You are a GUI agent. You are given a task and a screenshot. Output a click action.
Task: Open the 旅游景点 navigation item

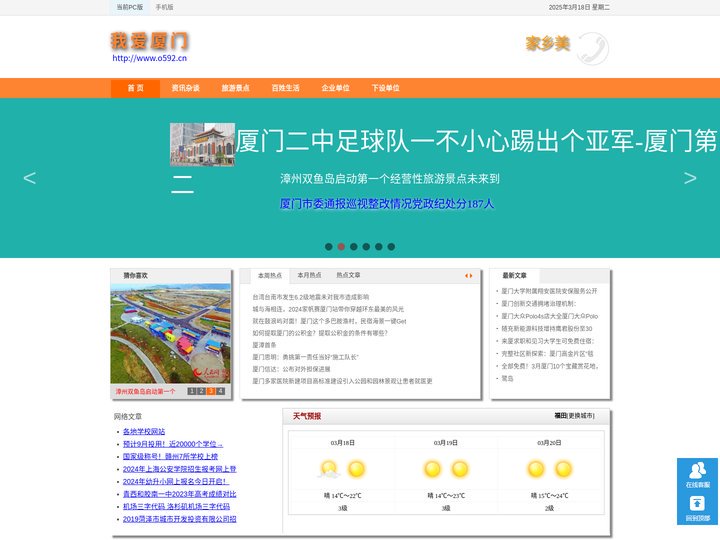coord(236,88)
